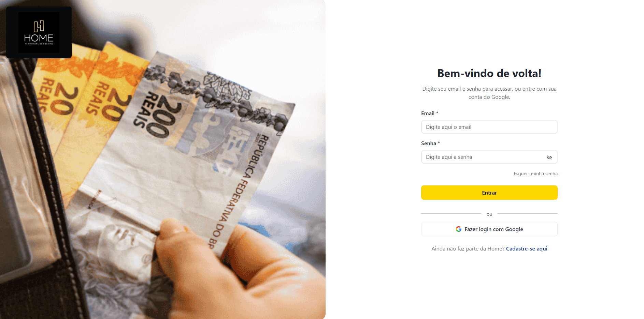Select Fazer login com Google button
The image size is (644, 319).
(x=489, y=229)
